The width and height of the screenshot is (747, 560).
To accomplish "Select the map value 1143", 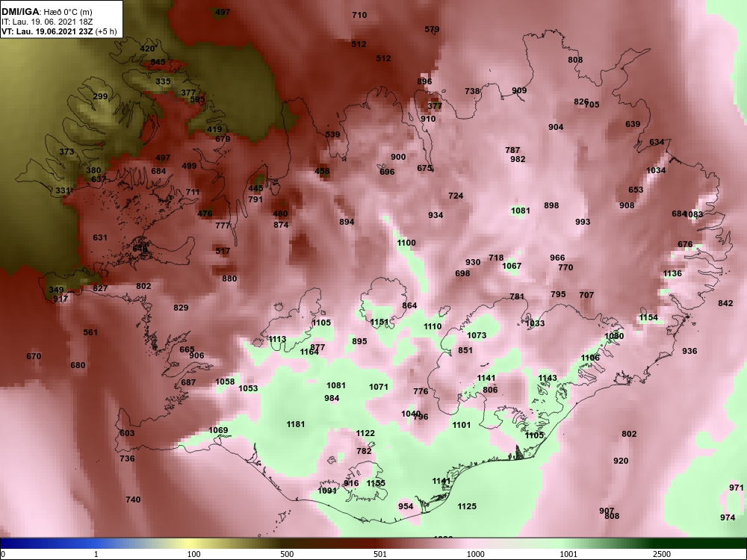I will pos(548,378).
